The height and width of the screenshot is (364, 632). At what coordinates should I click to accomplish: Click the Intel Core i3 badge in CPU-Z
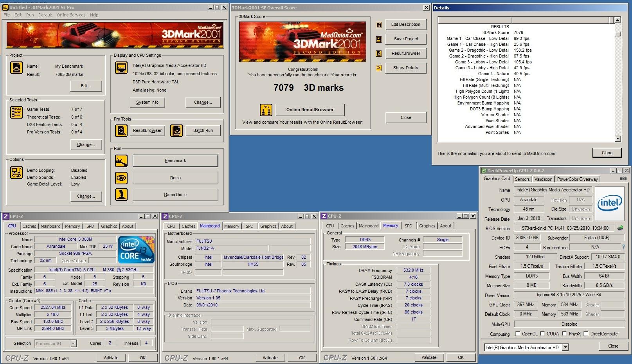[136, 249]
